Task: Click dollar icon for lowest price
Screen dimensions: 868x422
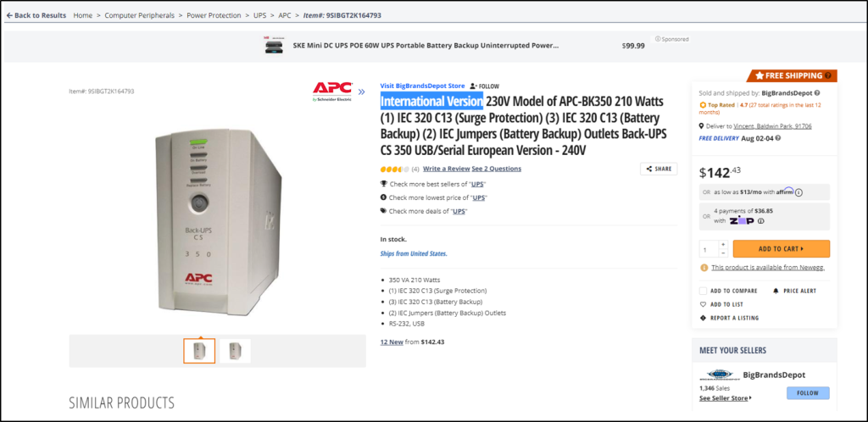Action: pos(384,197)
